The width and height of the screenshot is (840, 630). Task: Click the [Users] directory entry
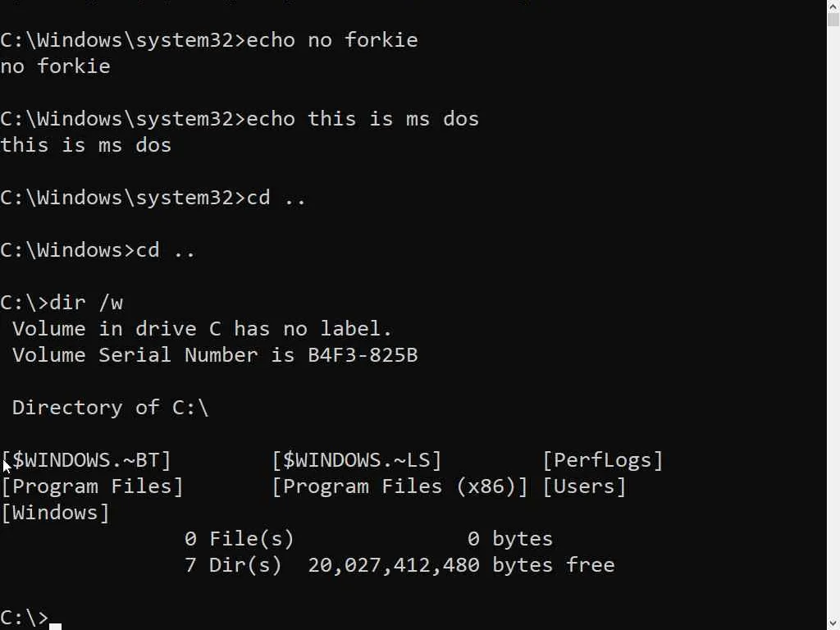tap(584, 486)
